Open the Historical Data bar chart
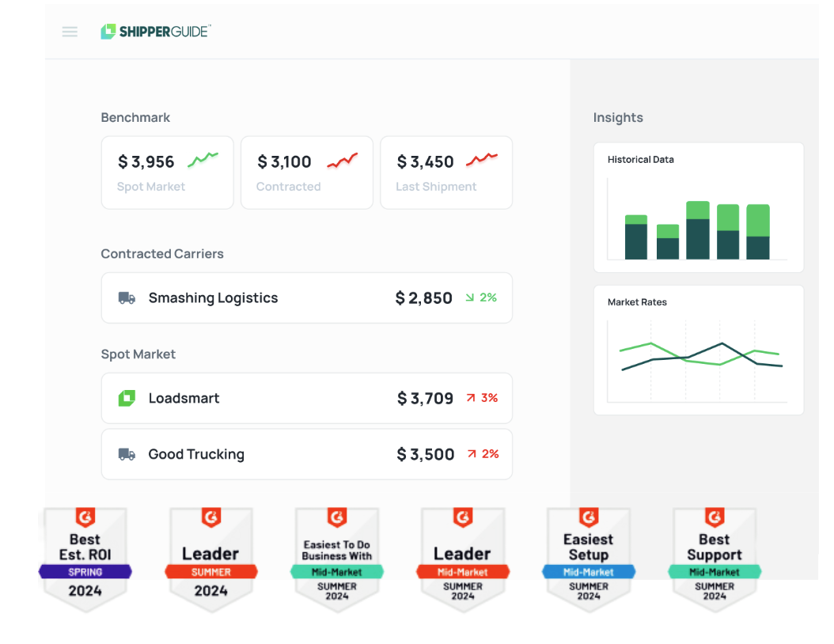 698,208
